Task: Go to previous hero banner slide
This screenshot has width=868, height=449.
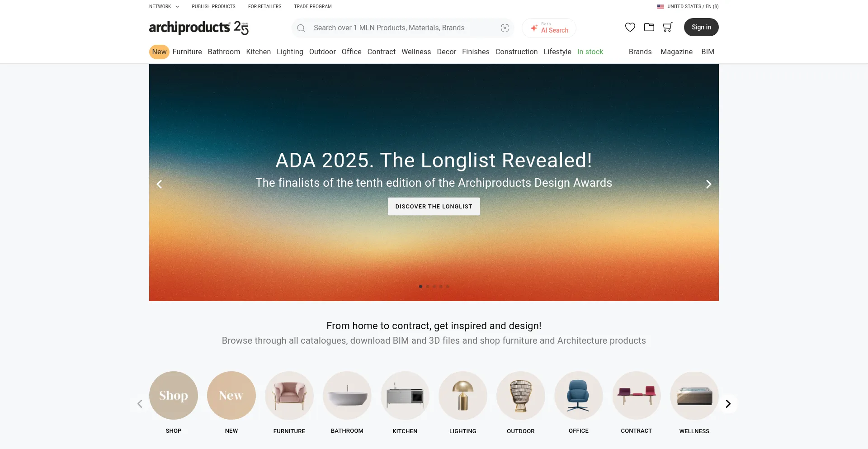Action: (159, 184)
